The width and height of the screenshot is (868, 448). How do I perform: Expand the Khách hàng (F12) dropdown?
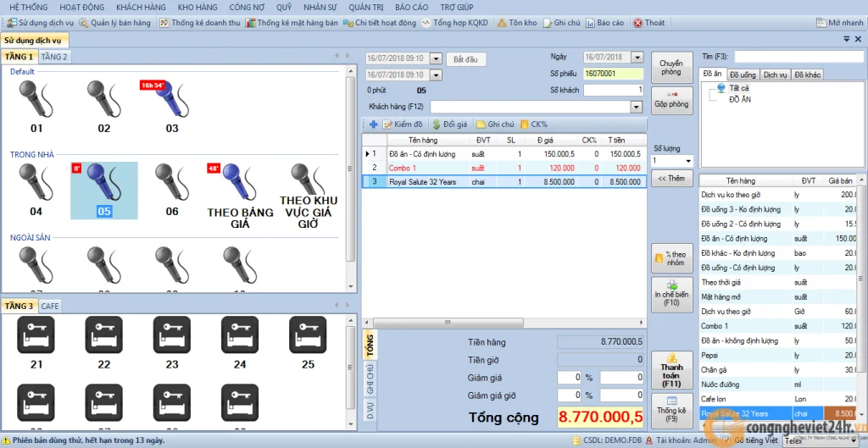coord(637,107)
